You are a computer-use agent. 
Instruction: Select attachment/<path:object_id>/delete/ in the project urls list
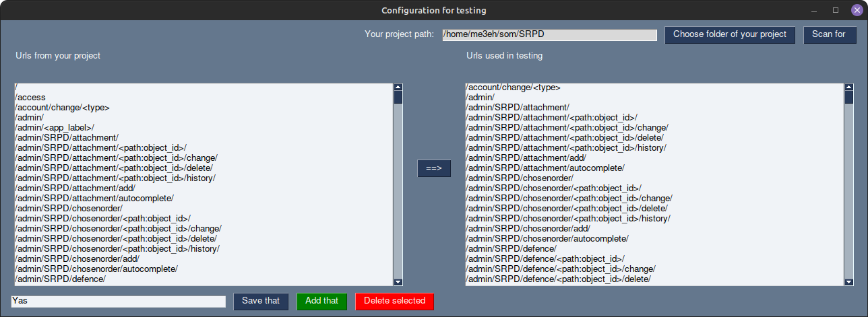[203, 168]
